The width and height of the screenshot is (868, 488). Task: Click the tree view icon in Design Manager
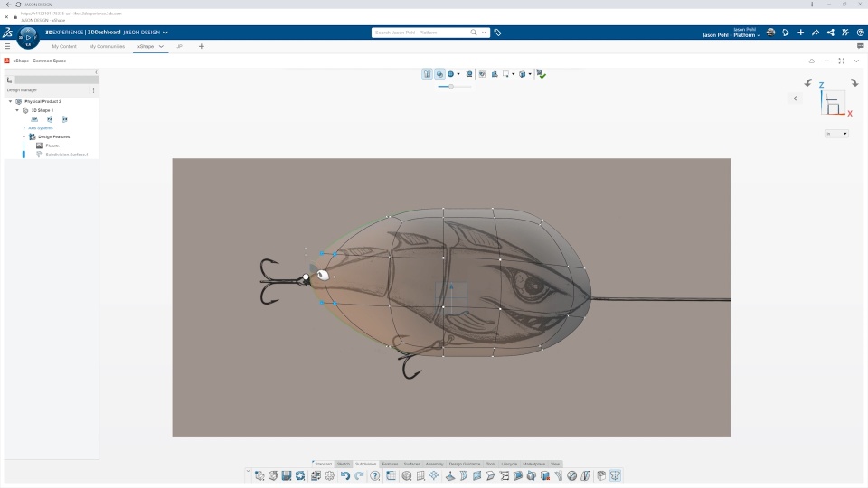pos(9,80)
